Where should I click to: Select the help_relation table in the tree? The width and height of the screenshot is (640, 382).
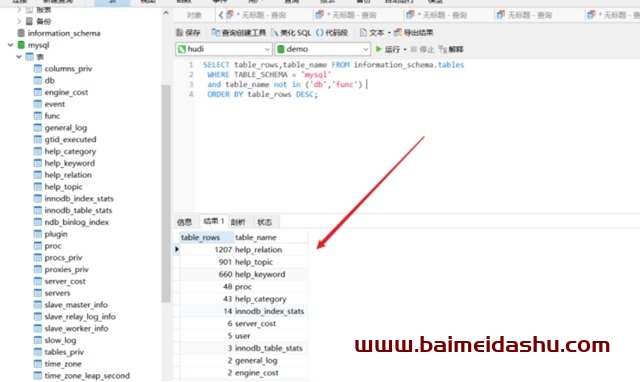click(68, 175)
